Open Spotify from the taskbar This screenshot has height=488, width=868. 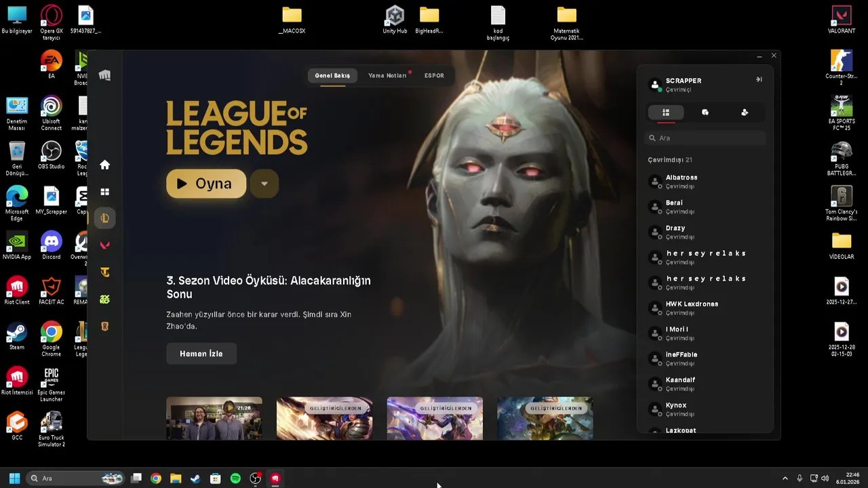tap(235, 479)
